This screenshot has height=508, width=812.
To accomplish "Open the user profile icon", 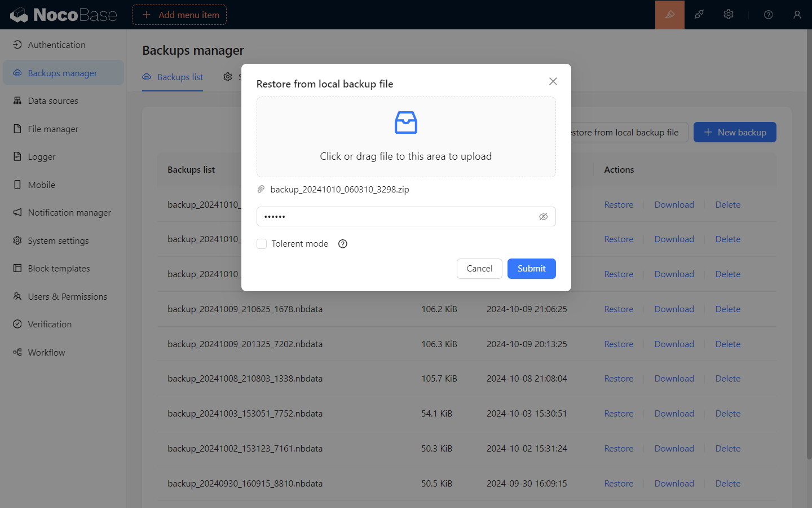I will (x=797, y=15).
